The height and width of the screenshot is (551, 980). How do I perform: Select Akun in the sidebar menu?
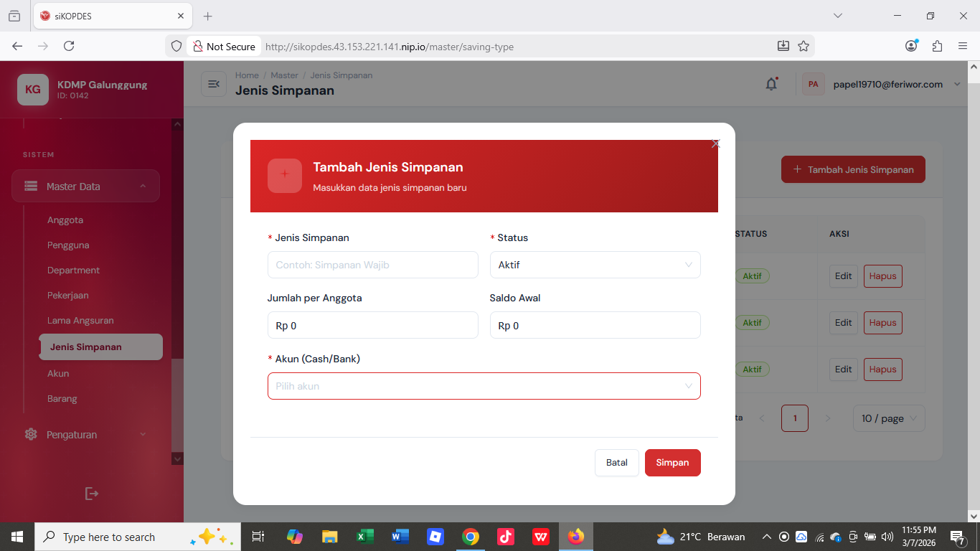(58, 373)
